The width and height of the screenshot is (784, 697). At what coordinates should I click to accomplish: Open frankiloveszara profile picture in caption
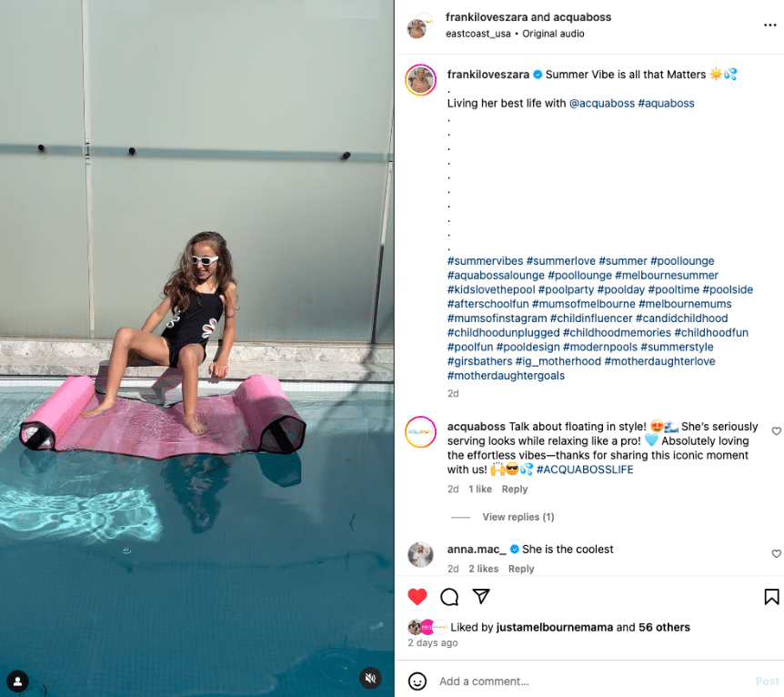coord(420,80)
